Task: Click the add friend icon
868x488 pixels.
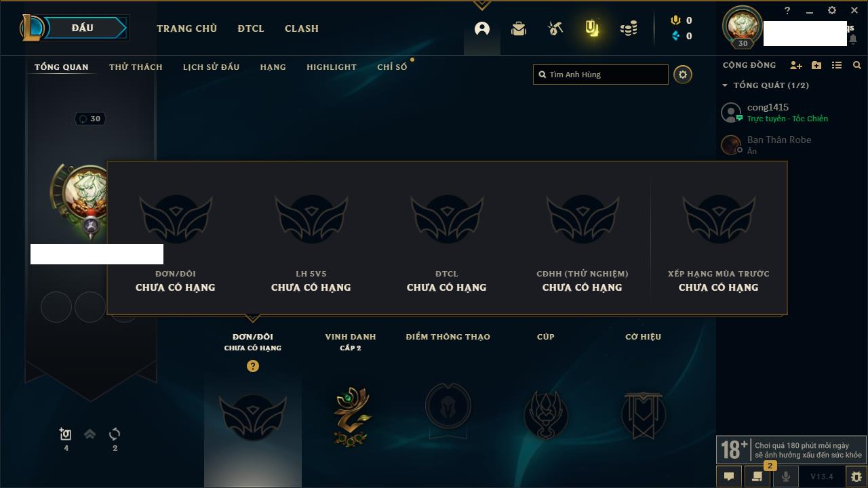Action: [796, 65]
